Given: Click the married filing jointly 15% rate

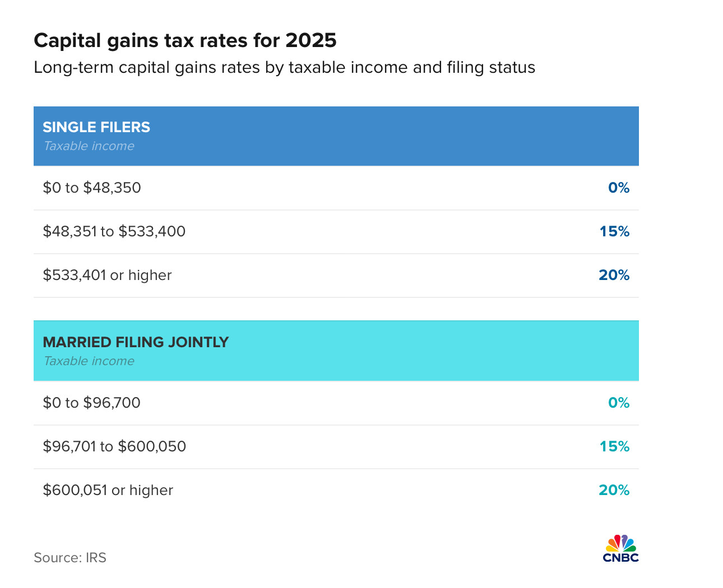Looking at the screenshot, I should coord(614,446).
